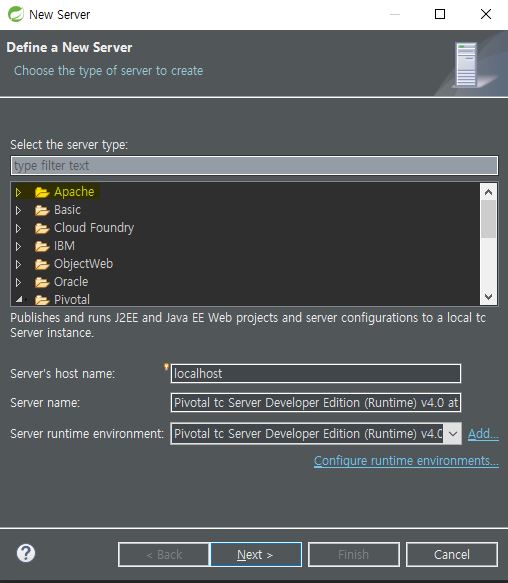Select Cloud Foundry in server list
The height and width of the screenshot is (583, 508).
(94, 228)
